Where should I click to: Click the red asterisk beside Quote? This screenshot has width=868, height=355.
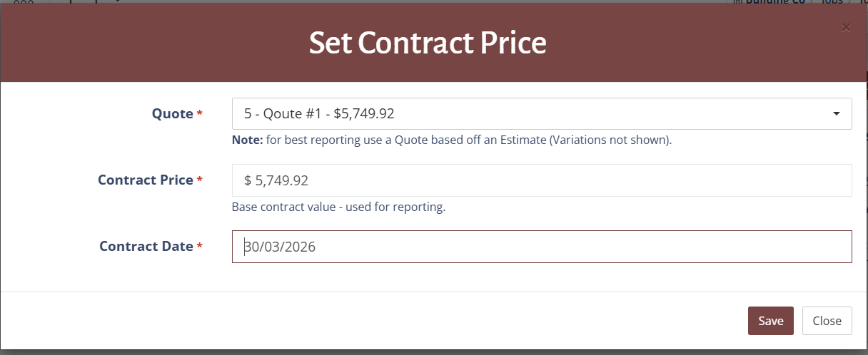[199, 115]
